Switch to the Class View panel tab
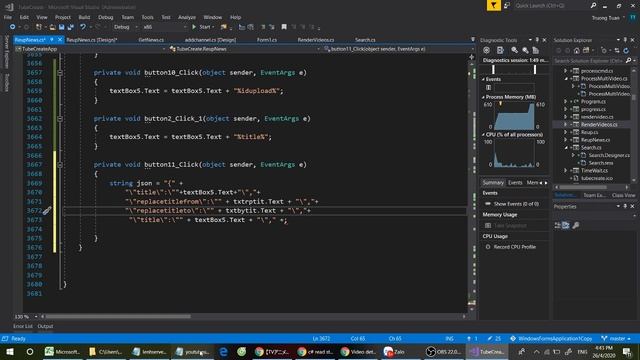This screenshot has height=360, width=640. point(624,196)
